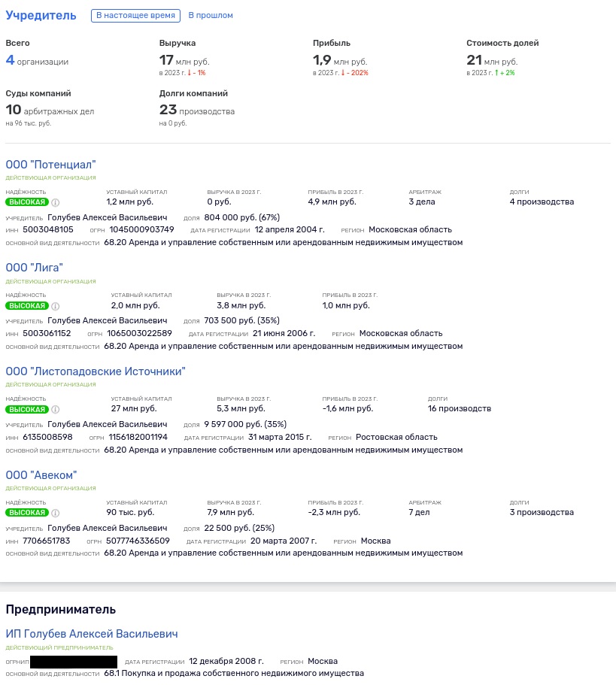Click share '9 597 000 руб. (35%)'

(x=245, y=424)
